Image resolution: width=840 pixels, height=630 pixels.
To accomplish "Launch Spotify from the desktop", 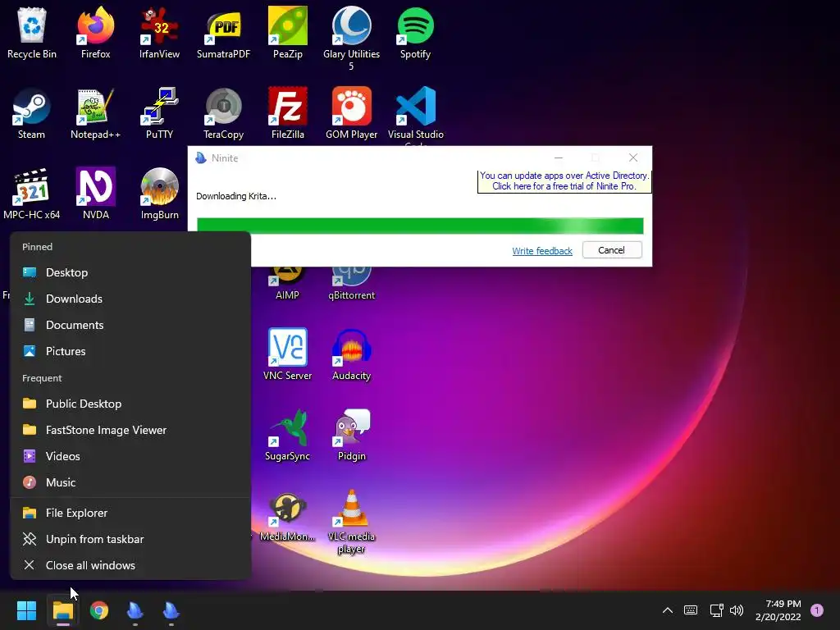I will coord(415,33).
